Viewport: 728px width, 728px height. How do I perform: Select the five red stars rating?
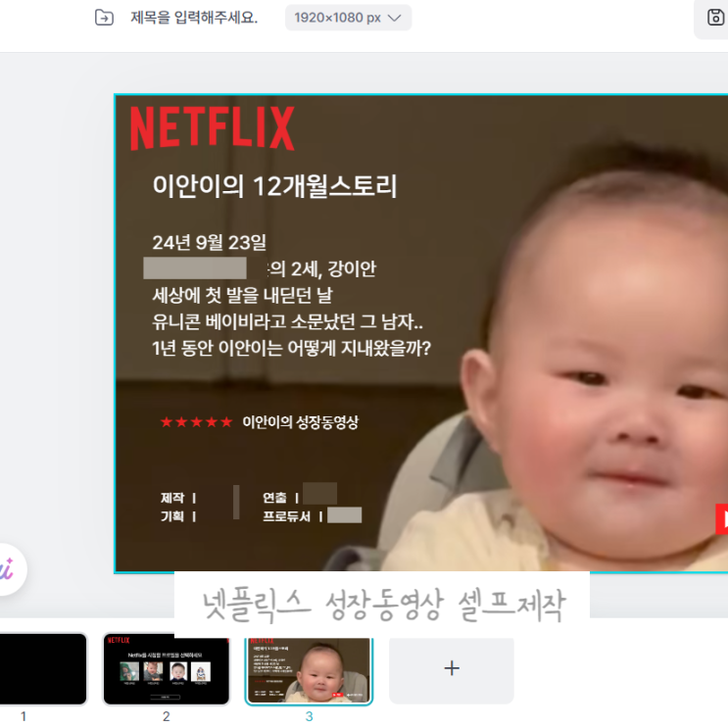coord(196,422)
